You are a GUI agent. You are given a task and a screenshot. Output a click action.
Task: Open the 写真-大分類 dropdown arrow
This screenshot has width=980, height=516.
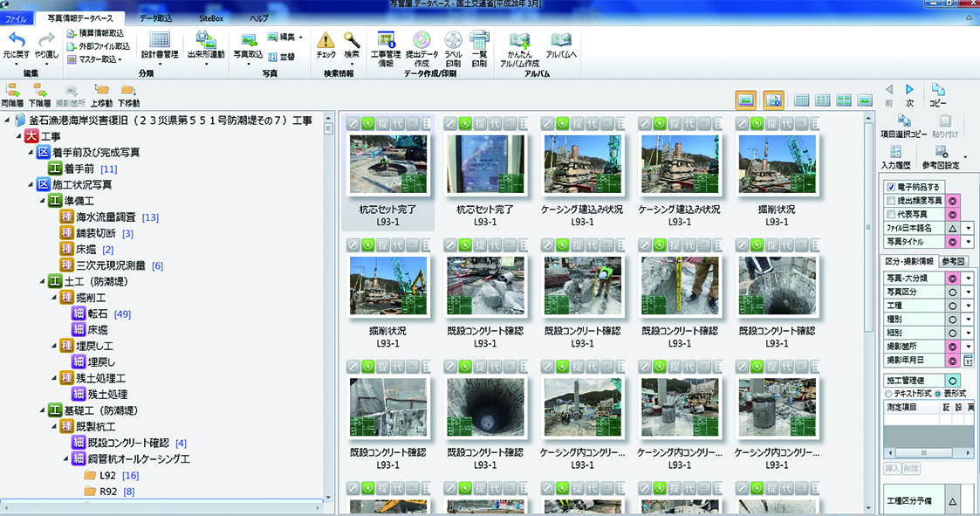968,279
